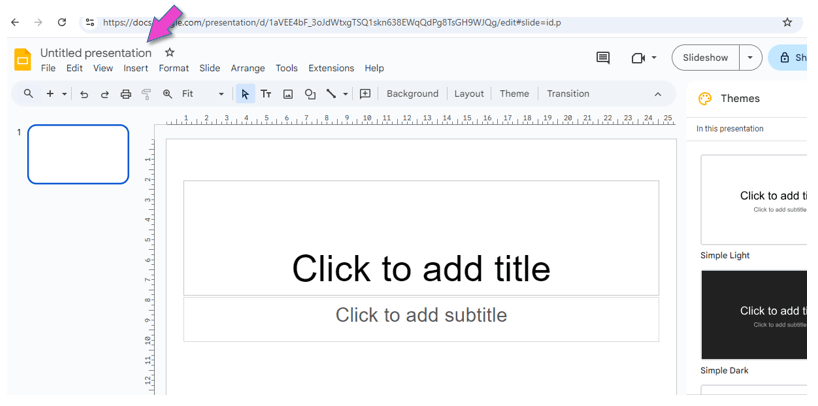Select the Paint format tool
818x406 pixels.
(x=146, y=94)
